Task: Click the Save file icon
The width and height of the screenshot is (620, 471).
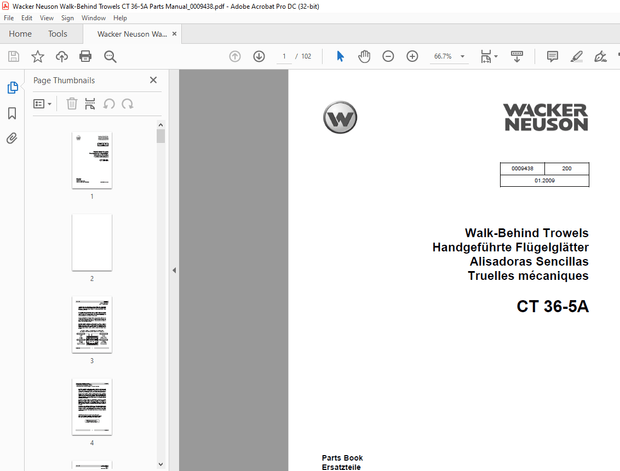Action: (x=13, y=57)
